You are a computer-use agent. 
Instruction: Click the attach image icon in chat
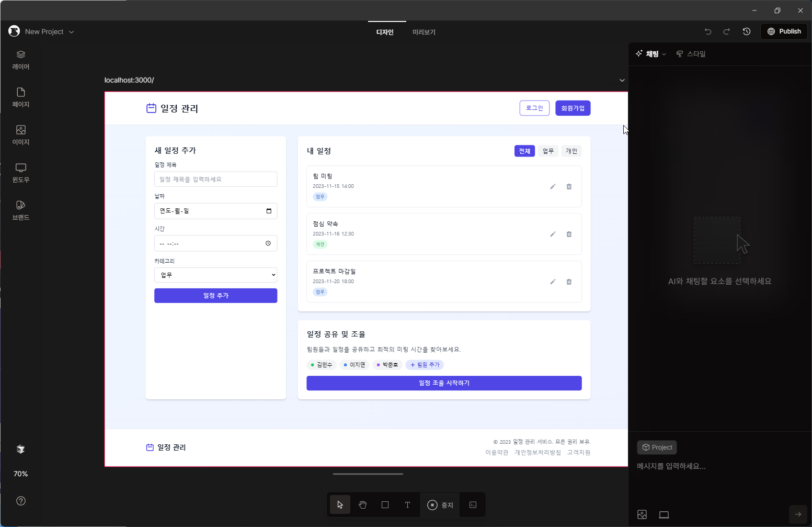coord(642,514)
